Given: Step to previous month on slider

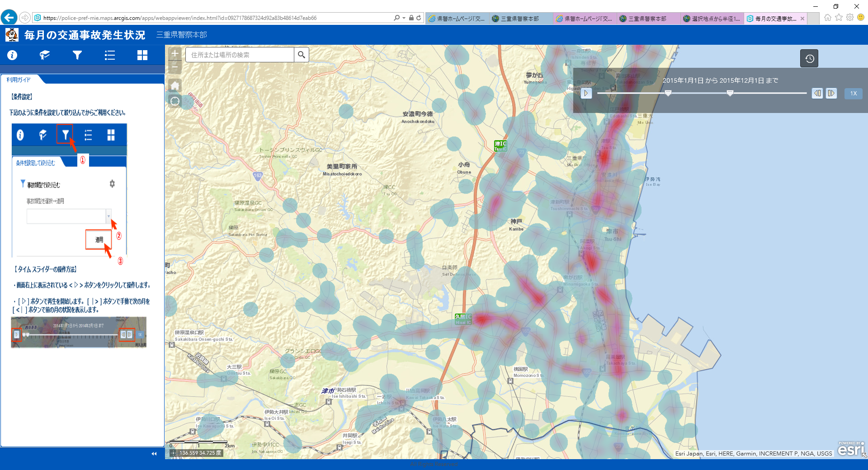Looking at the screenshot, I should pos(817,94).
